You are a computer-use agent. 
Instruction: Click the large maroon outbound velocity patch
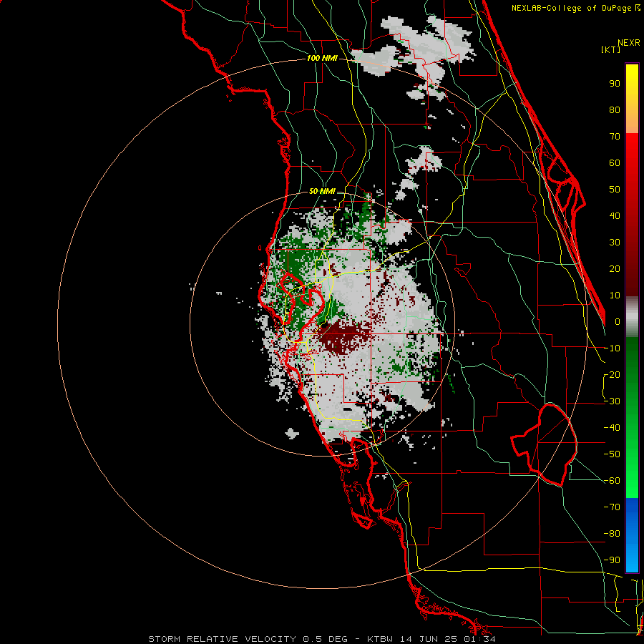[x=344, y=337]
